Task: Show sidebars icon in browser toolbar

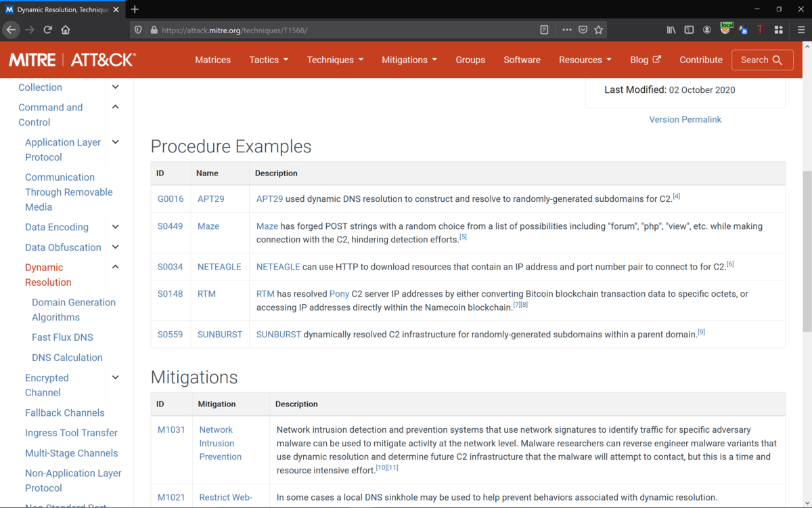Action: (x=689, y=30)
